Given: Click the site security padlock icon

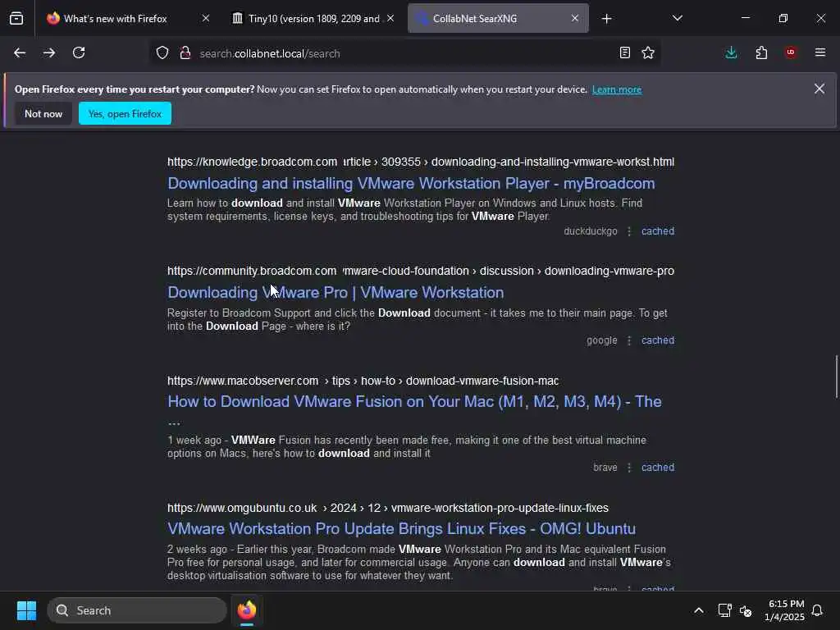Looking at the screenshot, I should click(185, 53).
